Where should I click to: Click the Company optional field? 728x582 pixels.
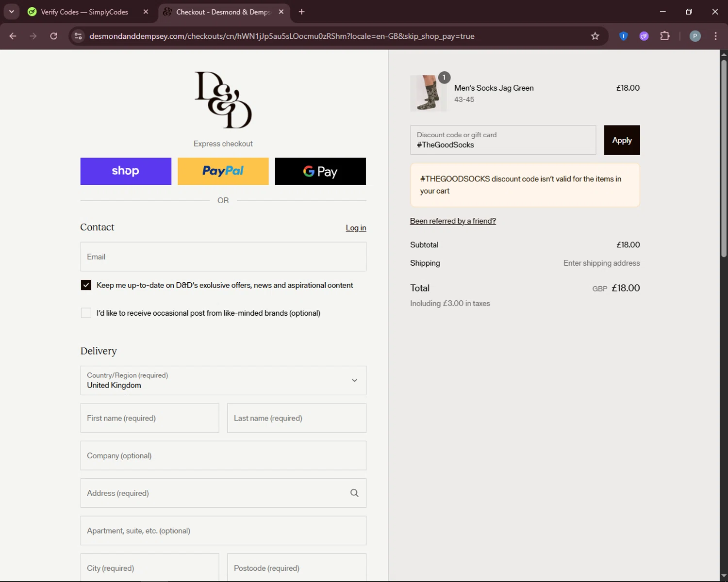click(x=223, y=455)
